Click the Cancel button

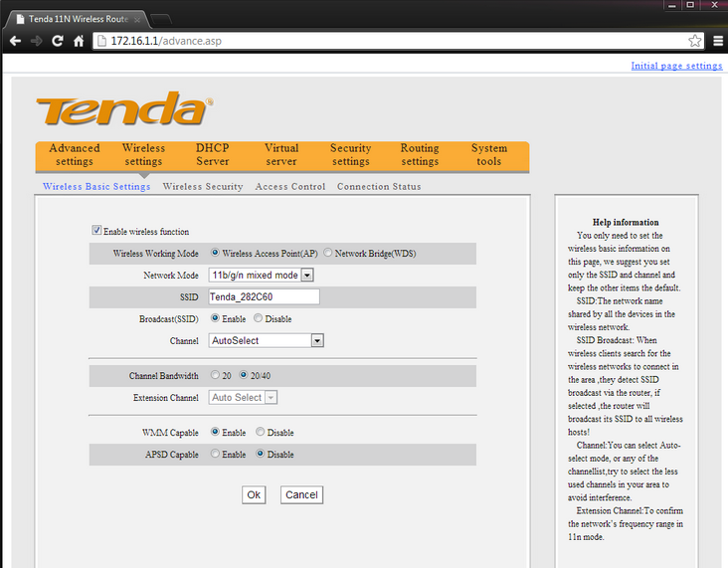pos(301,494)
